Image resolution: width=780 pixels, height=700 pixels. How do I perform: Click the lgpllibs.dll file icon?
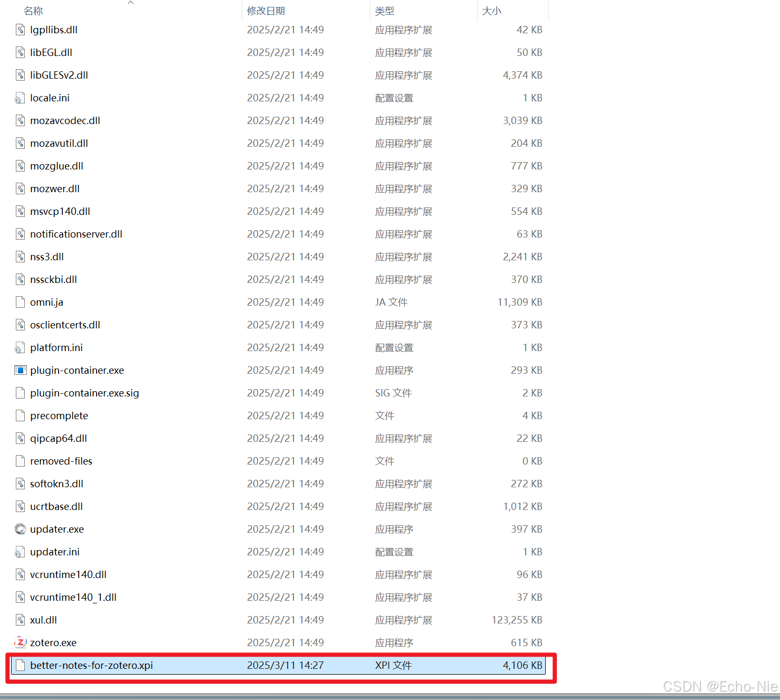pyautogui.click(x=20, y=30)
